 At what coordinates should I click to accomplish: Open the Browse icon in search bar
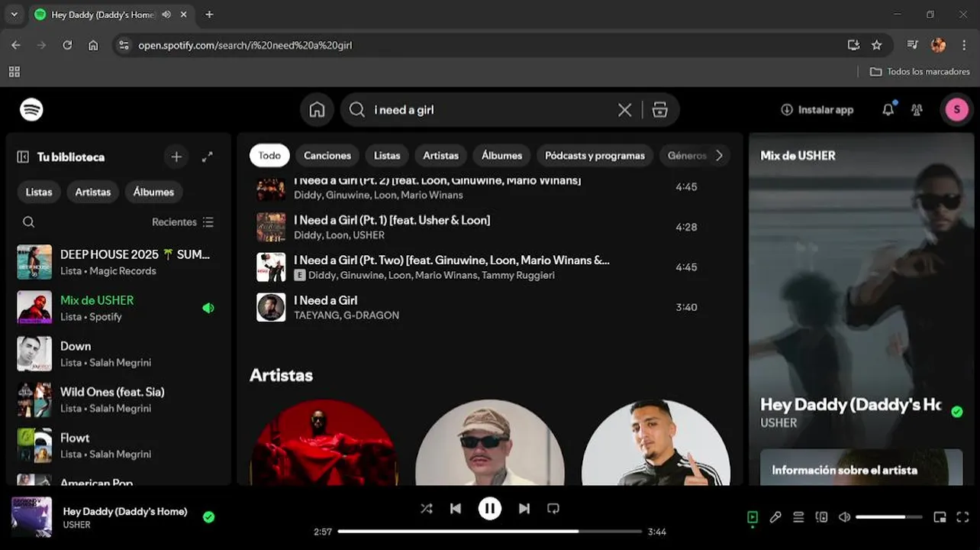point(660,110)
